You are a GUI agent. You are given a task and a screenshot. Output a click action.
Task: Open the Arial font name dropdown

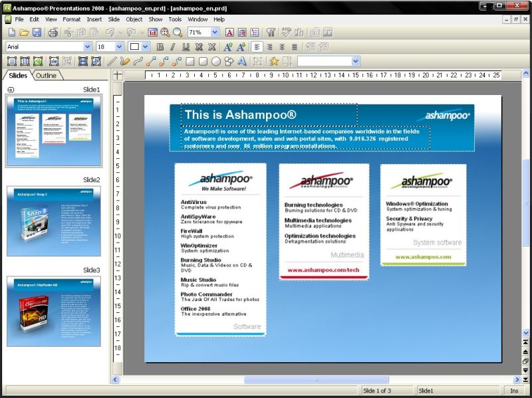pos(87,47)
